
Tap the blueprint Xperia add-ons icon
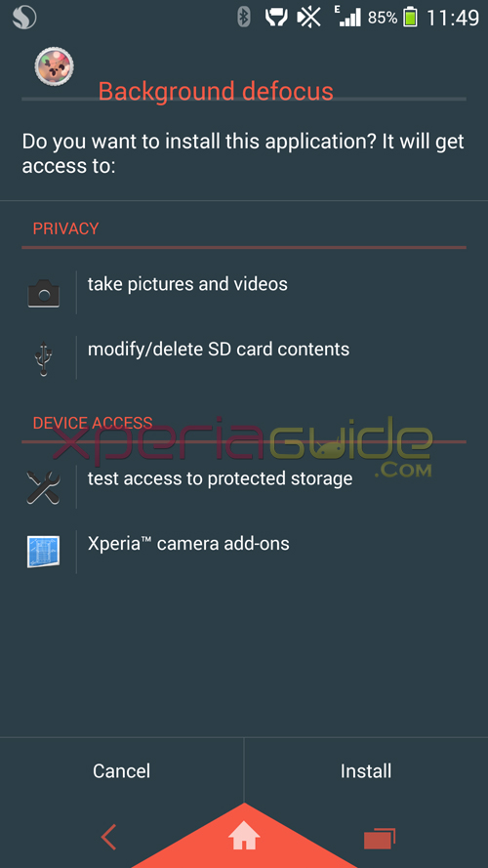44,552
